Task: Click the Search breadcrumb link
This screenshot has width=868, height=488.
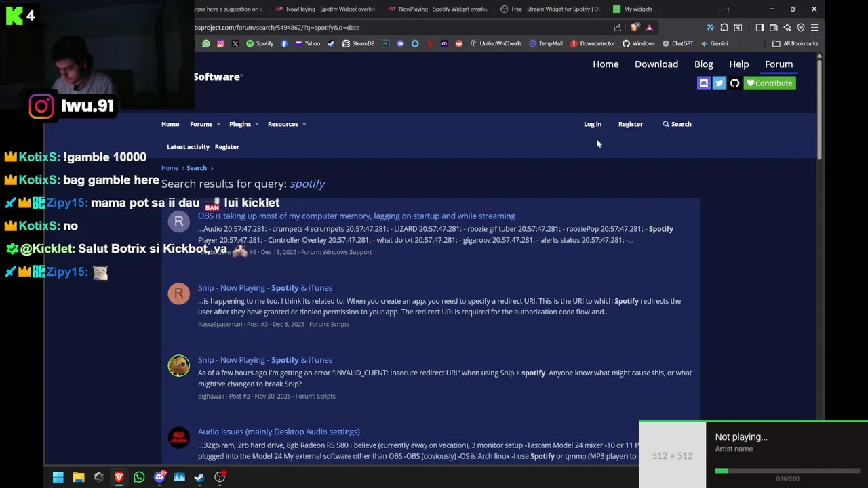Action: click(x=197, y=168)
